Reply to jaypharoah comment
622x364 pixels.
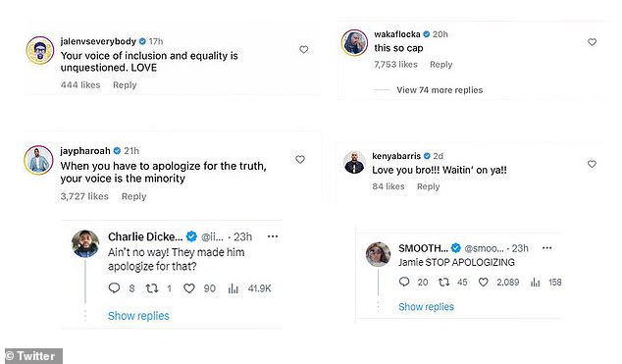point(133,196)
